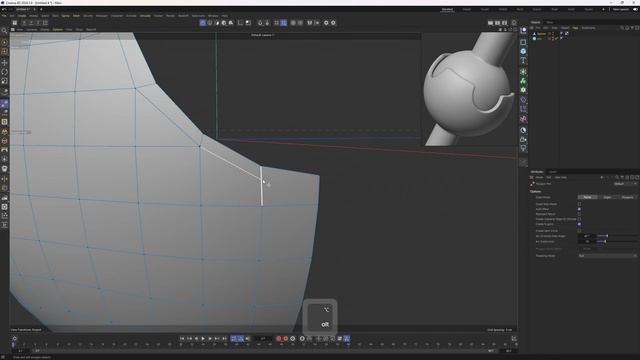The image size is (640, 360).
Task: Enable the Create Semi Circle checkbox
Action: pyautogui.click(x=579, y=231)
